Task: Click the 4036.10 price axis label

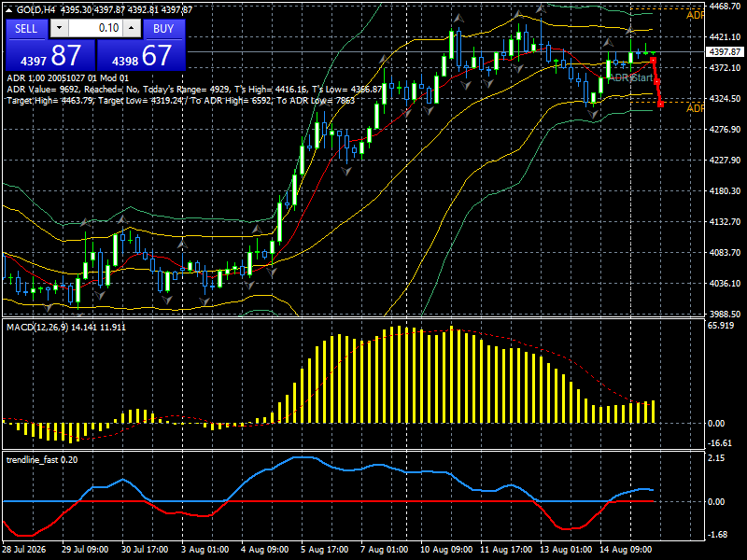Action: pyautogui.click(x=725, y=283)
